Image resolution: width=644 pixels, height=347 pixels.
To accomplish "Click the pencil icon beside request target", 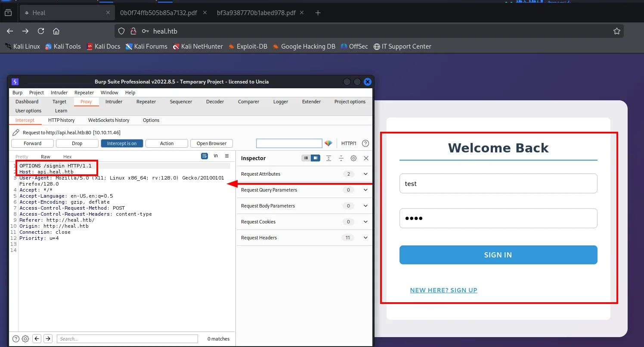I will click(x=16, y=133).
